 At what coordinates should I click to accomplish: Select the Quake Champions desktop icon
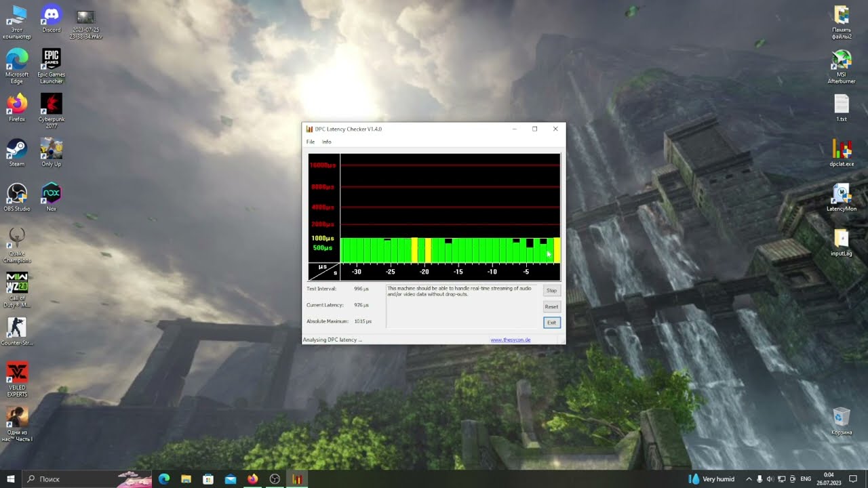pos(17,245)
